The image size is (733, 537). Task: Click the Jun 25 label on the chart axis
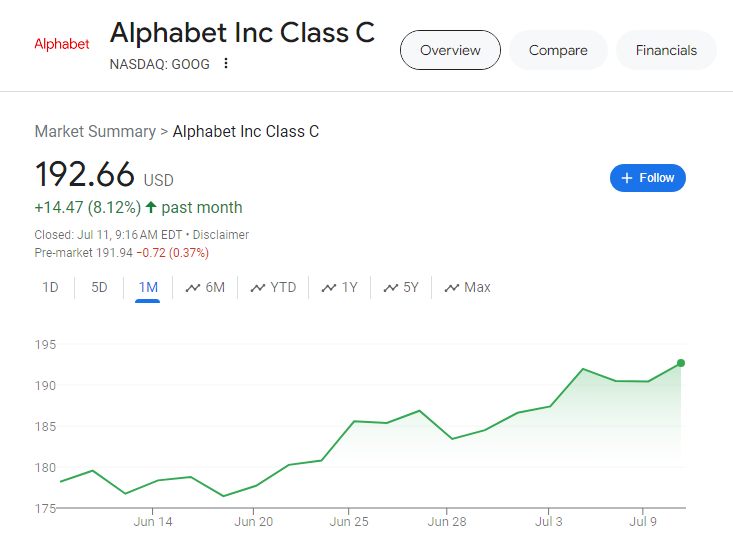349,522
